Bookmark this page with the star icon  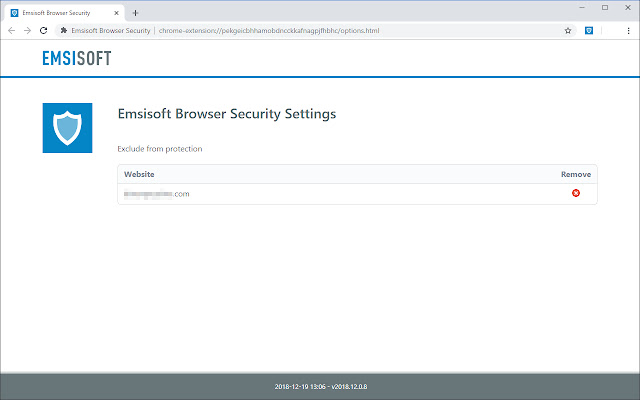click(568, 31)
